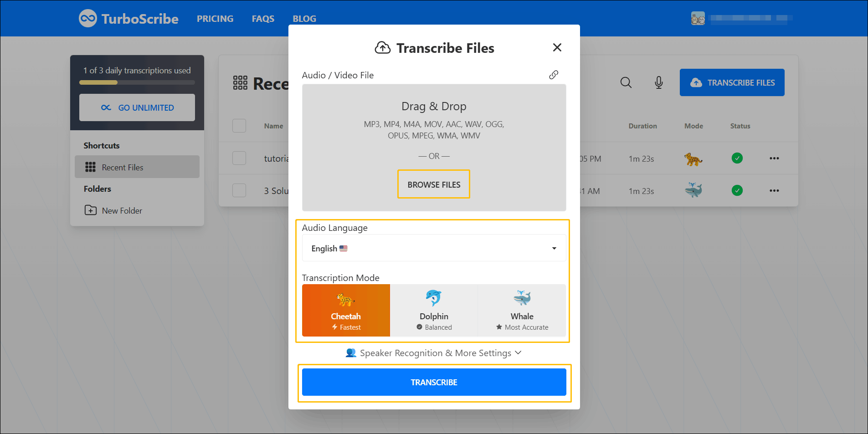
Task: Select the Whale most accurate mode
Action: (x=522, y=310)
